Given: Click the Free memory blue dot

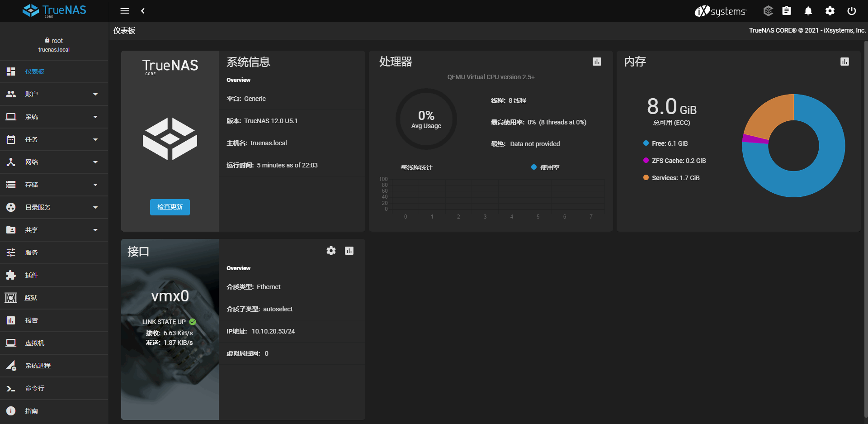Looking at the screenshot, I should point(646,143).
